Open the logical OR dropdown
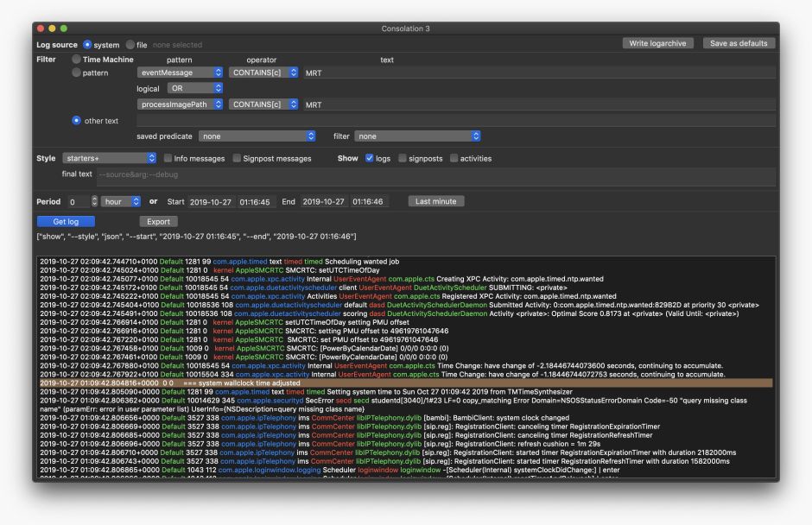812x525 pixels. coord(195,88)
